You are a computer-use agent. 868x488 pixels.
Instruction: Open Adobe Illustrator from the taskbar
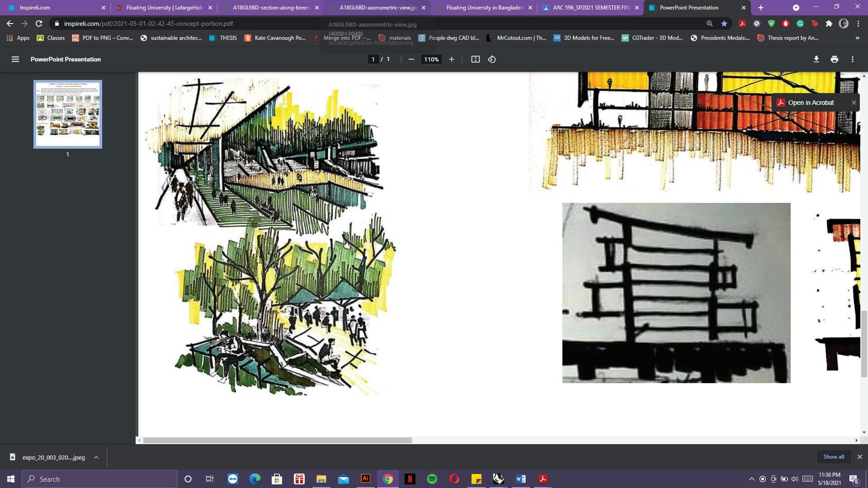pos(365,479)
